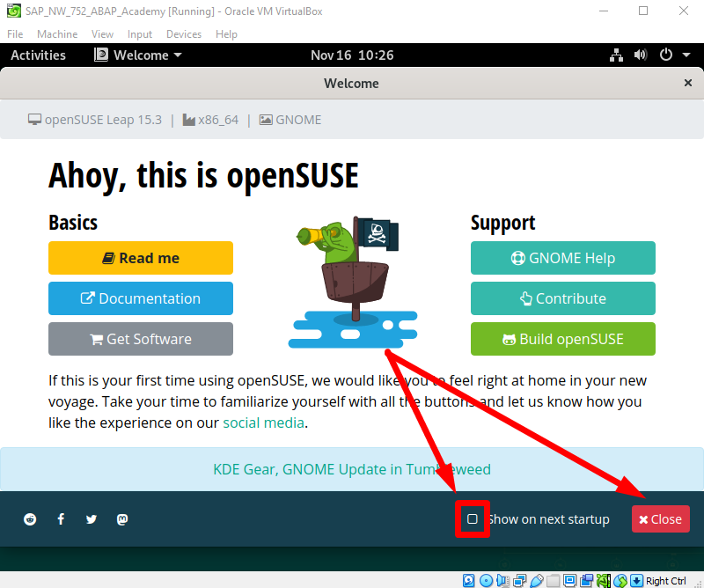Viewport: 704px width, 588px height.
Task: Open the Twitter social icon
Action: tap(92, 519)
